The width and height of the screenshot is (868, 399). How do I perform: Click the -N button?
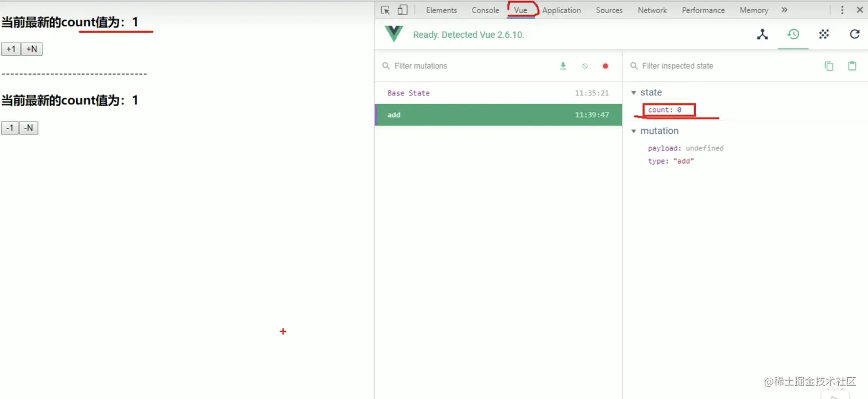tap(29, 128)
